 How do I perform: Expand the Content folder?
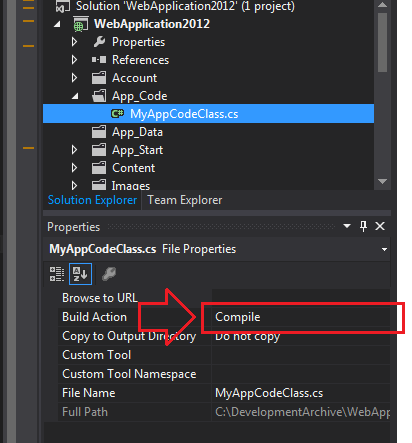74,168
